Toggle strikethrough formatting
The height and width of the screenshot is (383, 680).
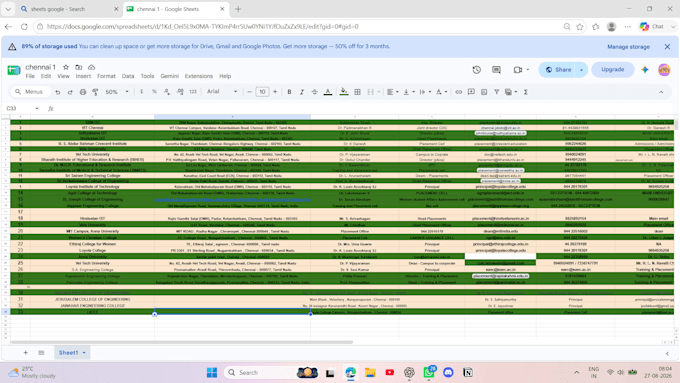click(x=314, y=92)
